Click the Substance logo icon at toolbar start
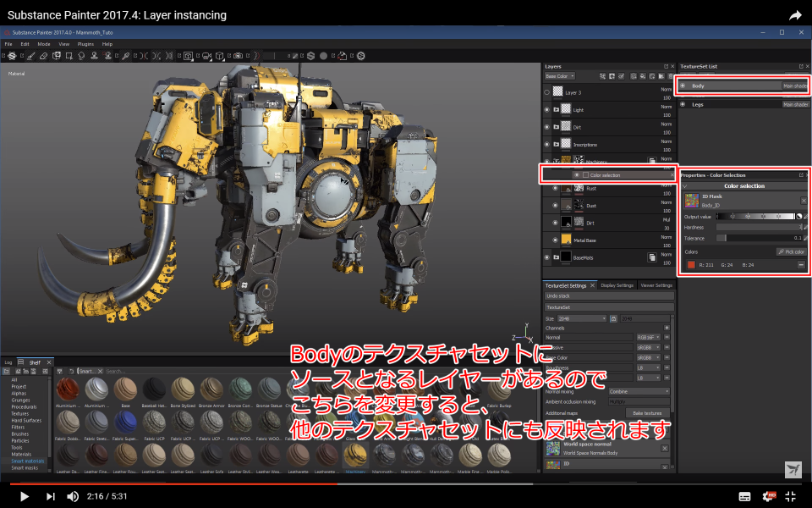 point(12,56)
